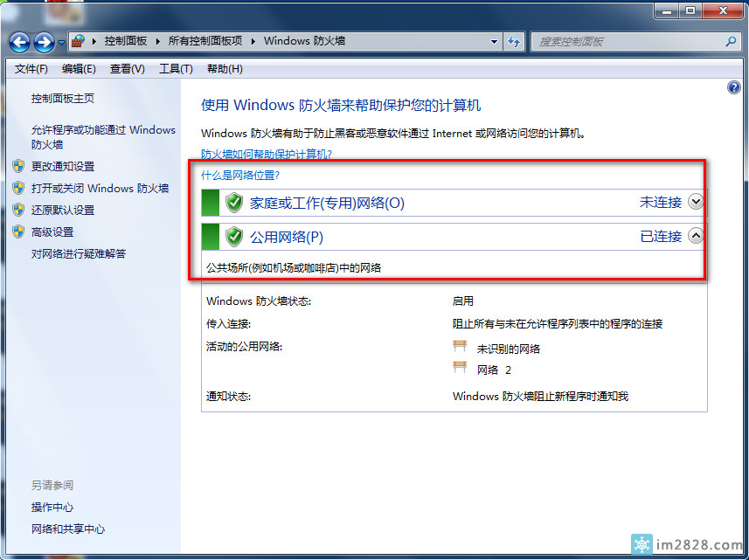The width and height of the screenshot is (749, 560).
Task: Open the 查看 menu
Action: pos(127,68)
